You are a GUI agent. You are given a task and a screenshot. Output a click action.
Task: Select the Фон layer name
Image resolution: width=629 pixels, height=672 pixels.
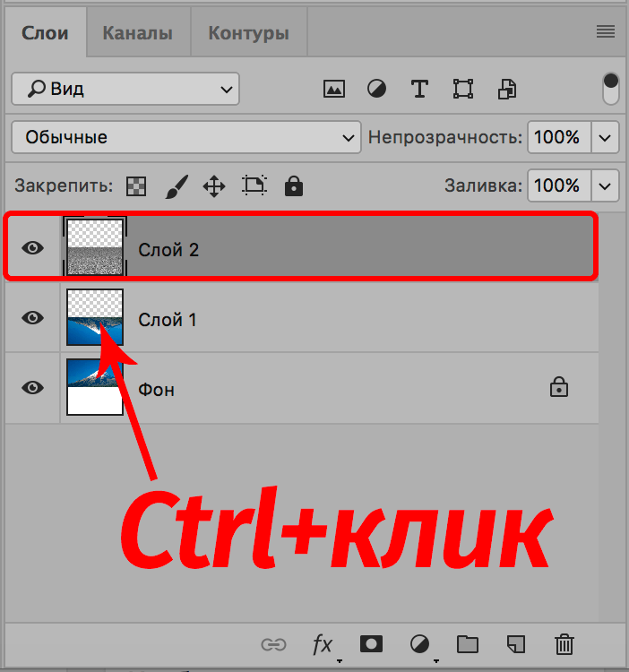157,390
